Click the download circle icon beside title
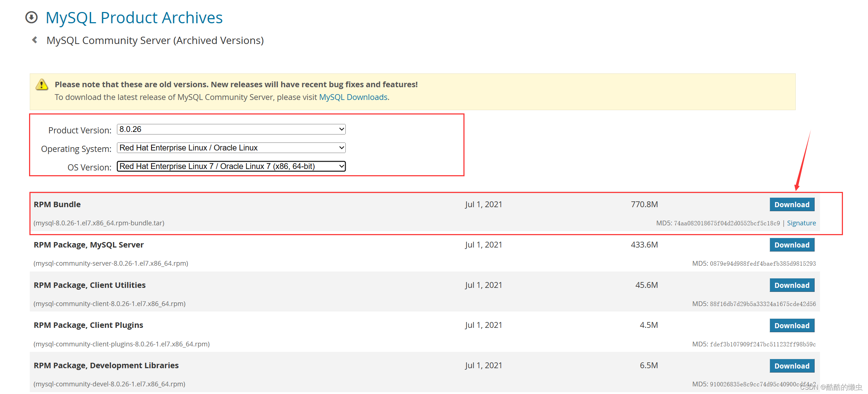This screenshot has width=868, height=394. [x=32, y=17]
